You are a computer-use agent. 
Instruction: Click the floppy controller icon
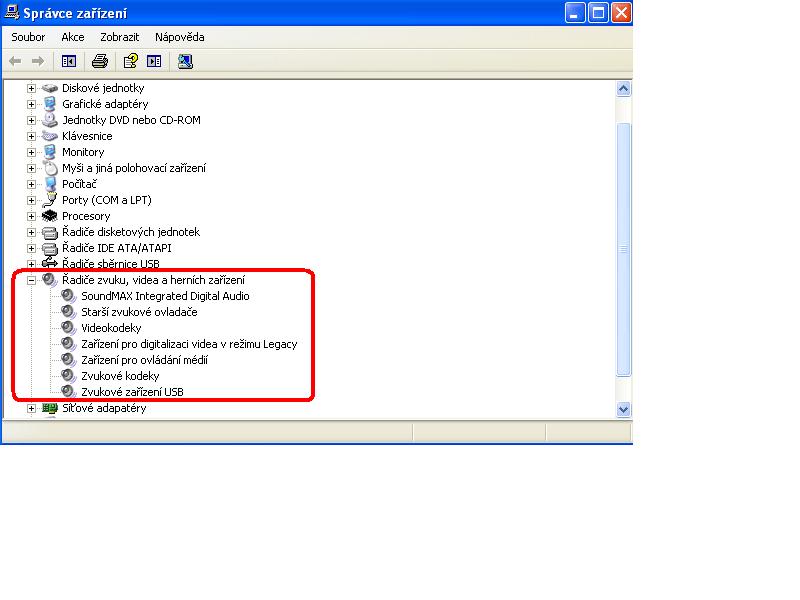click(x=50, y=232)
